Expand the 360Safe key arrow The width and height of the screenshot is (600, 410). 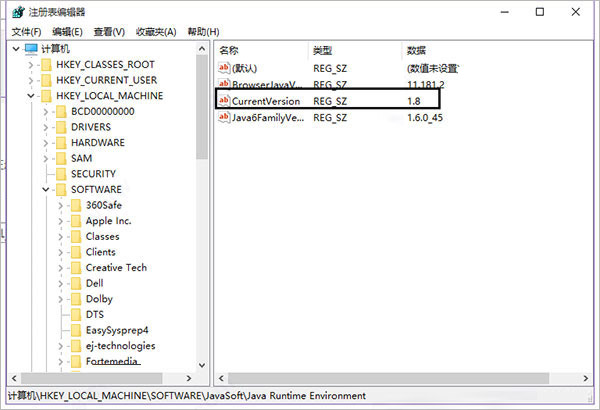[60, 206]
